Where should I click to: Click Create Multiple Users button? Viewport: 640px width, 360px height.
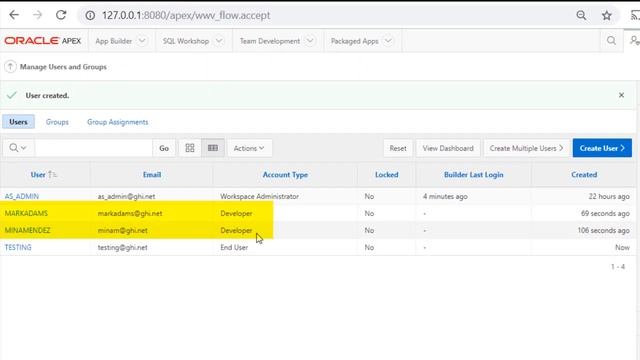526,148
